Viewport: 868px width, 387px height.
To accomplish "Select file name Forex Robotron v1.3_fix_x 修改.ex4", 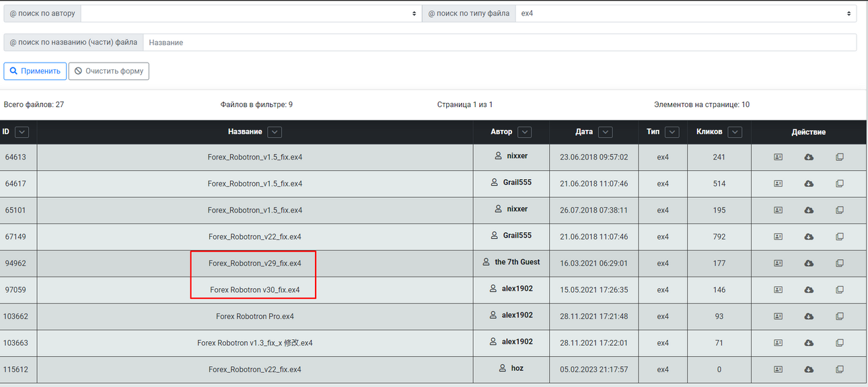I will tap(255, 343).
